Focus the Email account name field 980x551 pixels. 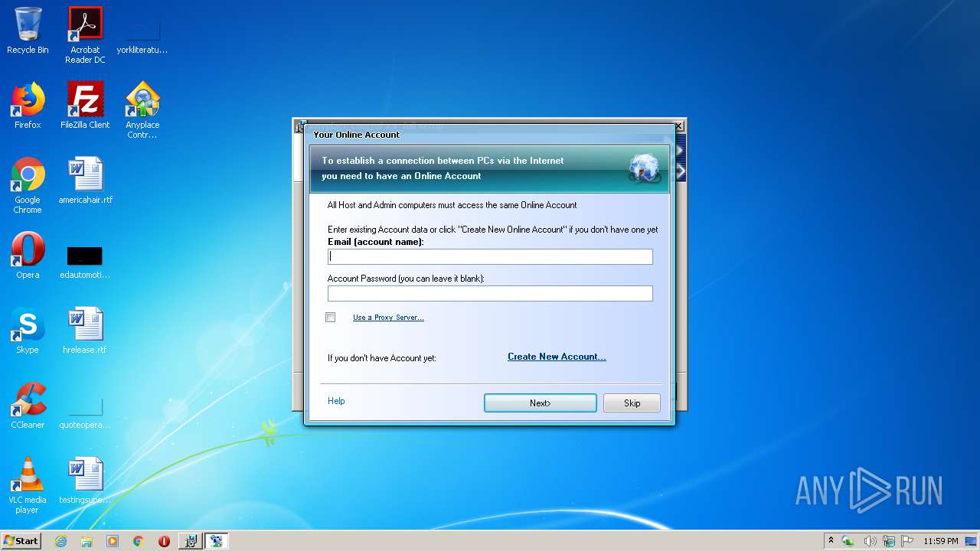490,257
